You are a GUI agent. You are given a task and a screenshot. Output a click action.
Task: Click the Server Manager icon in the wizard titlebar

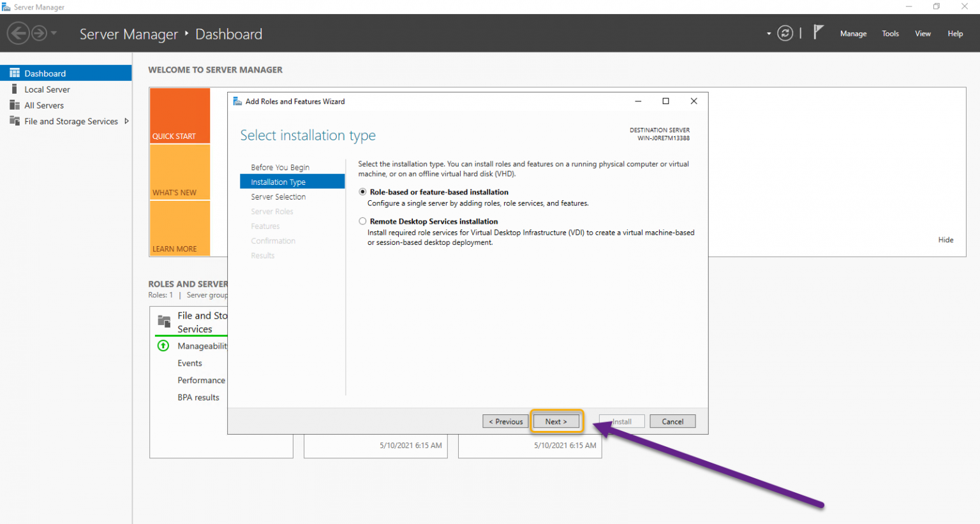tap(237, 101)
